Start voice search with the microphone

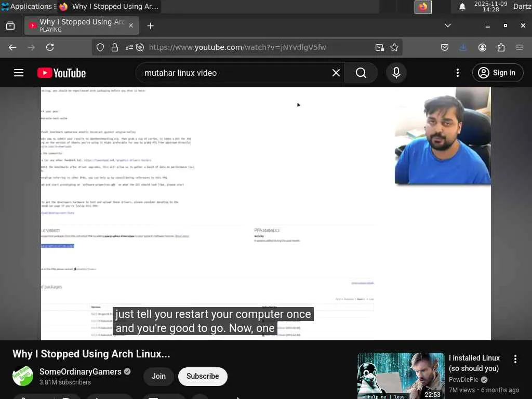(x=396, y=73)
